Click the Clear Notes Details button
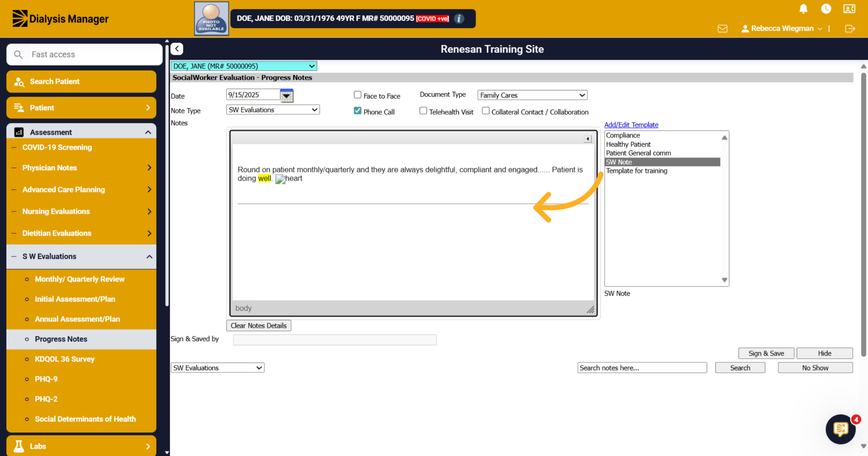868x456 pixels. (x=259, y=326)
